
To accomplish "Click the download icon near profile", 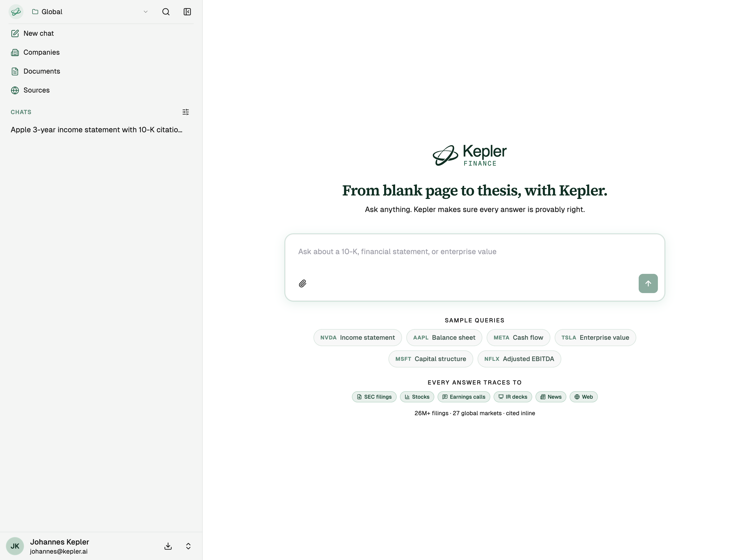I will tap(168, 546).
